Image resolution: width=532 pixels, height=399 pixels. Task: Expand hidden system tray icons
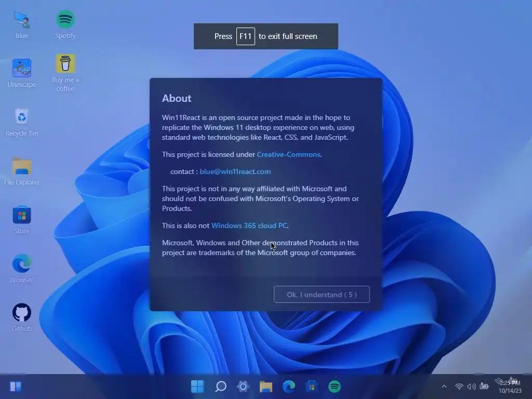[x=444, y=387]
